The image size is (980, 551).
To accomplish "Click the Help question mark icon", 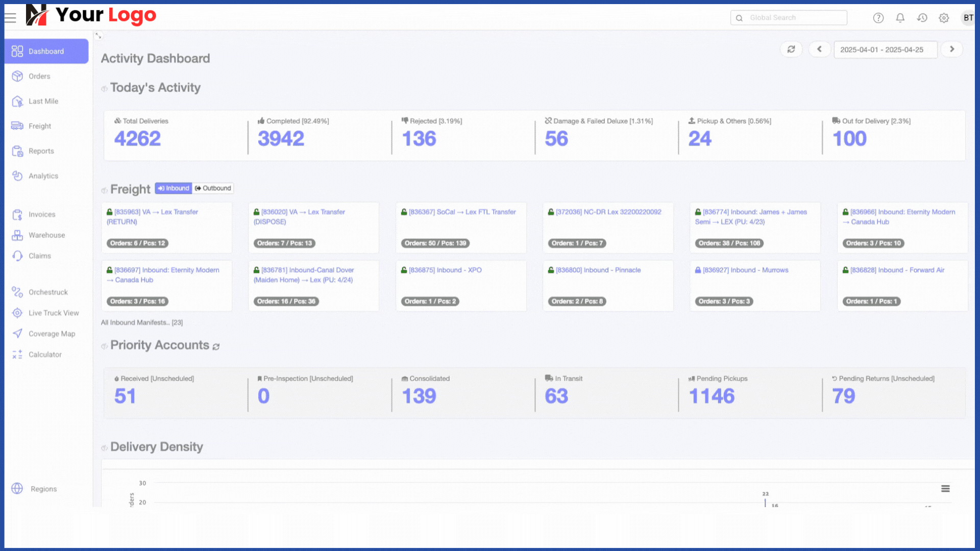I will coord(878,18).
